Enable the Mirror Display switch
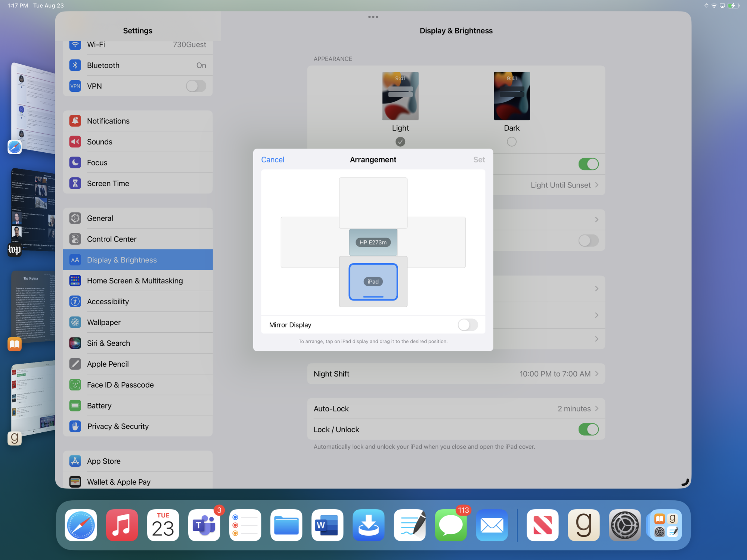Image resolution: width=747 pixels, height=560 pixels. (468, 325)
